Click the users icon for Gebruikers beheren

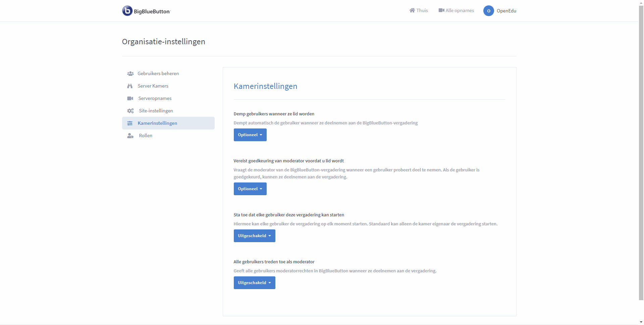pyautogui.click(x=130, y=73)
